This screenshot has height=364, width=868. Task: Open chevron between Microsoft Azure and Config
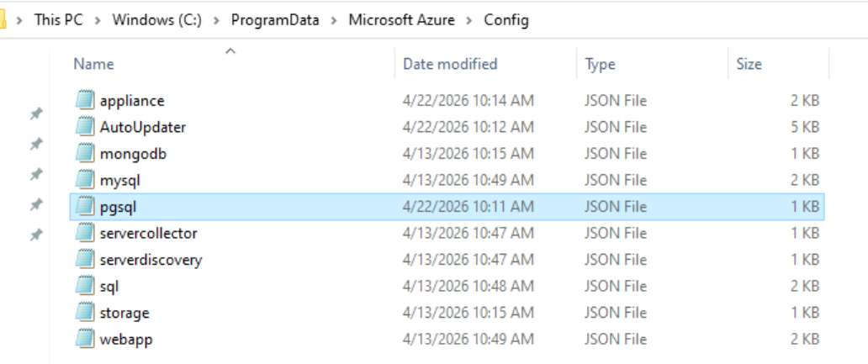click(469, 20)
